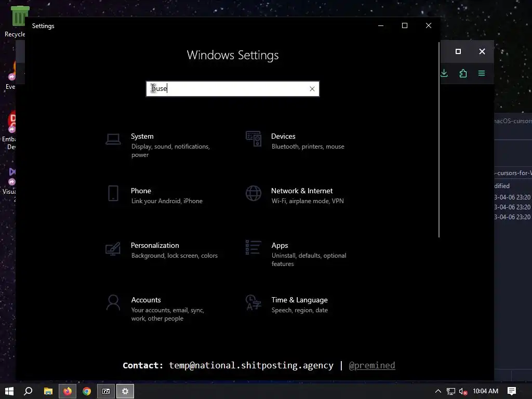Image resolution: width=532 pixels, height=399 pixels.
Task: Click the Devices keyboard and speaker icon
Action: pyautogui.click(x=254, y=139)
